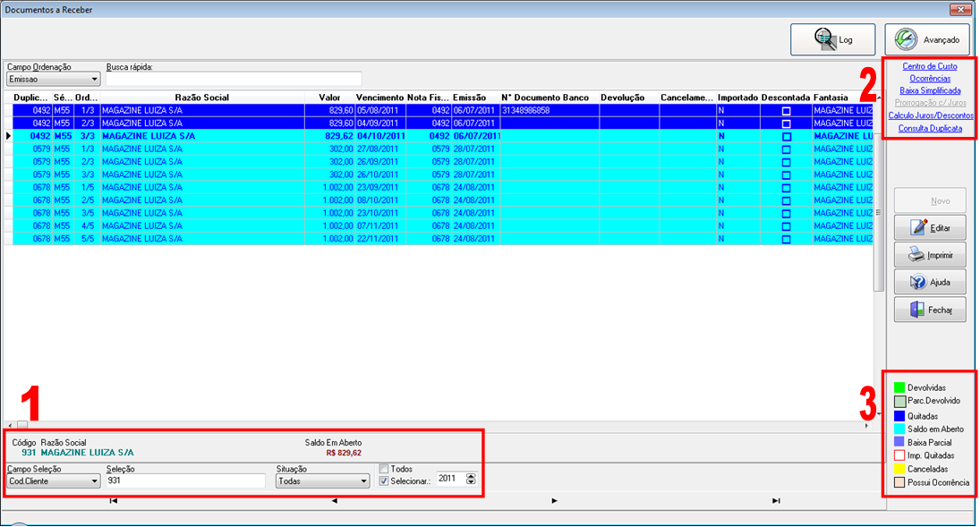
Task: Go to last record navigation arrow
Action: click(776, 501)
